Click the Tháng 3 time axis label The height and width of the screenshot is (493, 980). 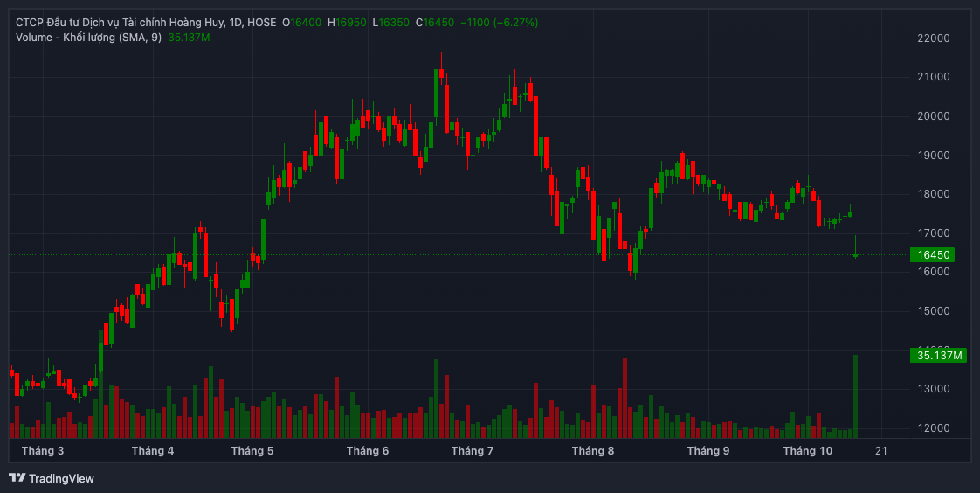(x=43, y=451)
